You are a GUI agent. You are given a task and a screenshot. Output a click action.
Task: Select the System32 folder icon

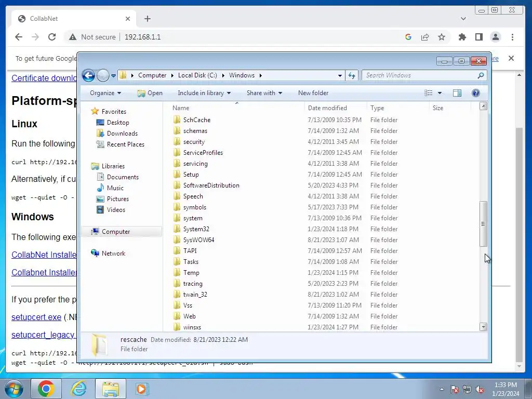(x=177, y=229)
